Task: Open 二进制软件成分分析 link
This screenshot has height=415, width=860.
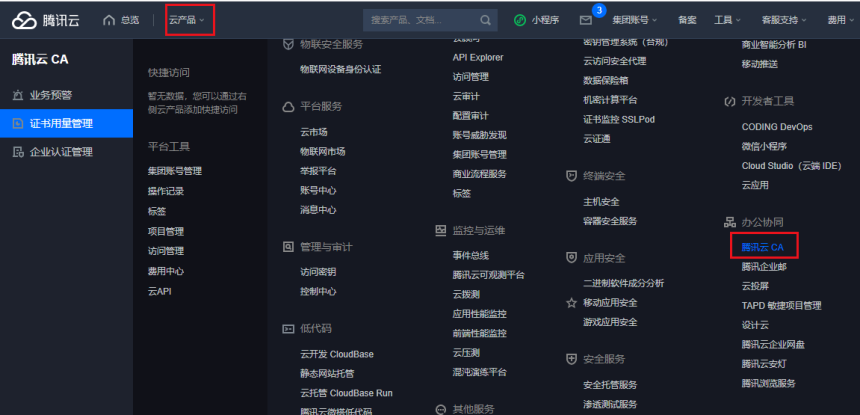Action: pyautogui.click(x=624, y=283)
